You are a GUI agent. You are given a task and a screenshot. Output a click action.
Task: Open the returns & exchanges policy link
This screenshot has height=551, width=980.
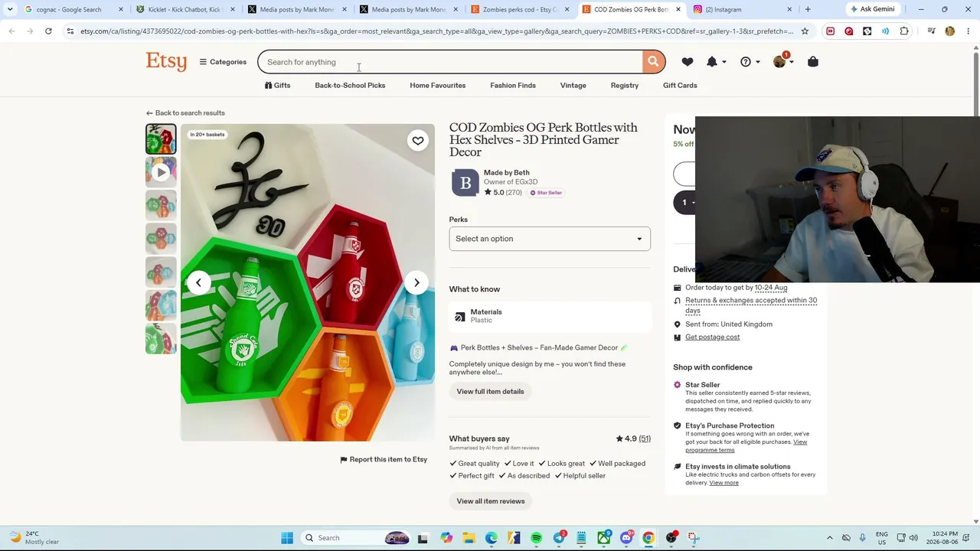[x=751, y=305]
